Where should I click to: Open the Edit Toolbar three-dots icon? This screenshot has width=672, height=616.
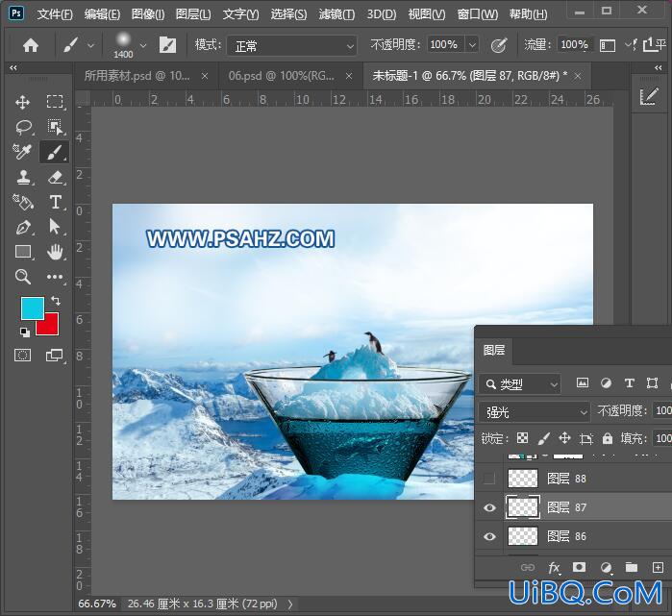pyautogui.click(x=55, y=277)
